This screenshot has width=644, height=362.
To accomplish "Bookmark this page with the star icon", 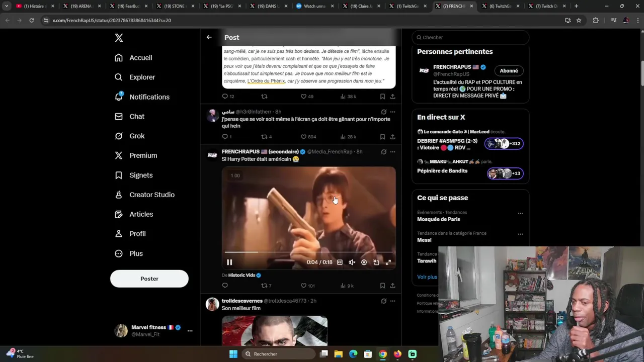I will click(x=579, y=20).
